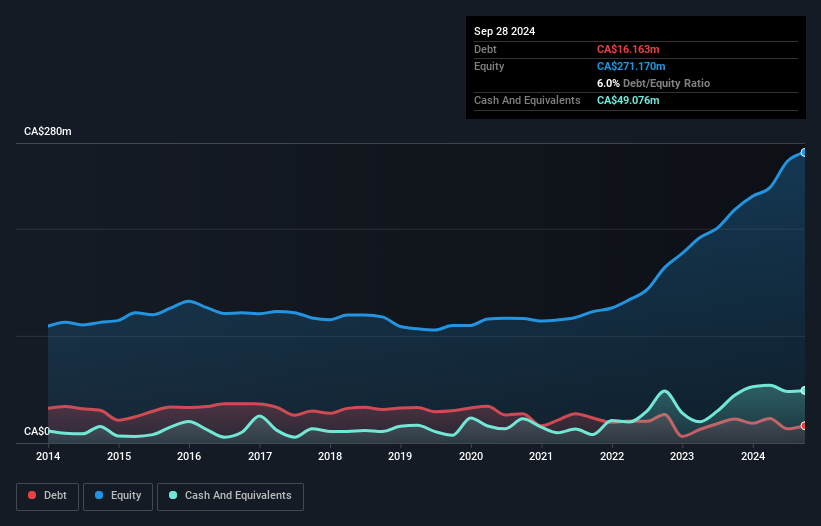The height and width of the screenshot is (526, 821).
Task: Click the 2018 x-axis label
Action: point(330,456)
